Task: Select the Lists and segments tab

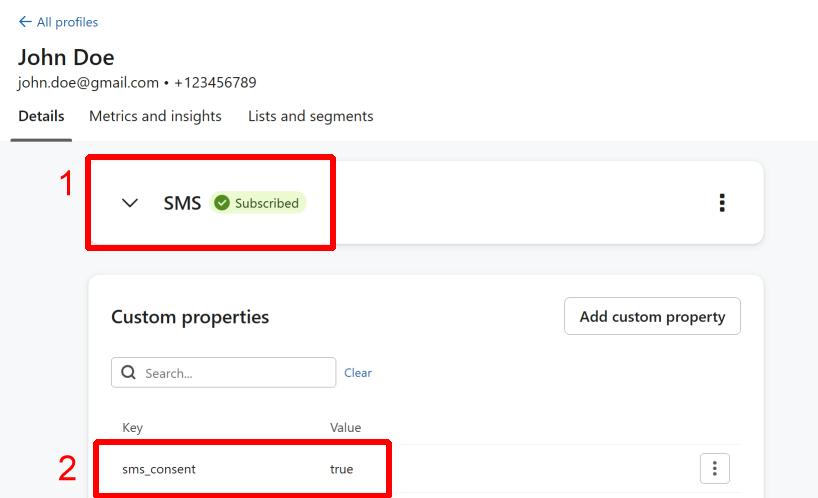Action: [x=310, y=116]
